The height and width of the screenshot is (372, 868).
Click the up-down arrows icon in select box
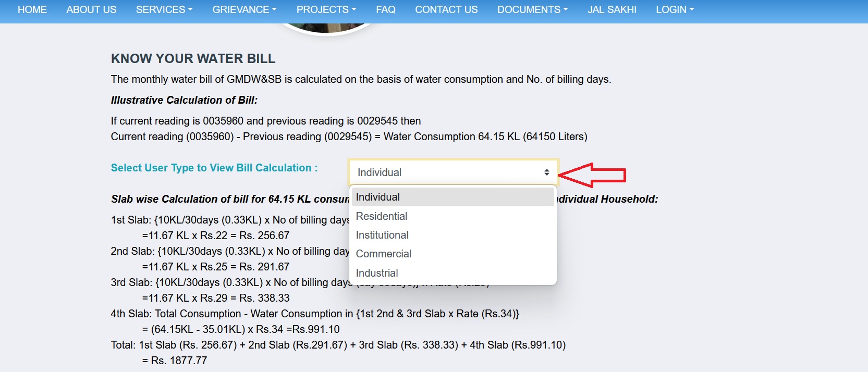[x=546, y=172]
